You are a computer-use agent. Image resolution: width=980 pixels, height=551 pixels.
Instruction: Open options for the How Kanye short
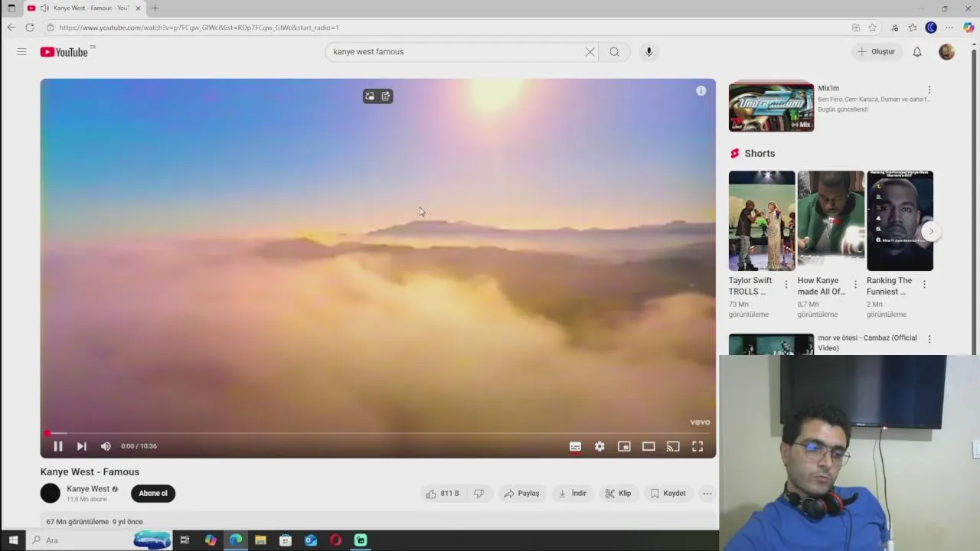coord(855,285)
